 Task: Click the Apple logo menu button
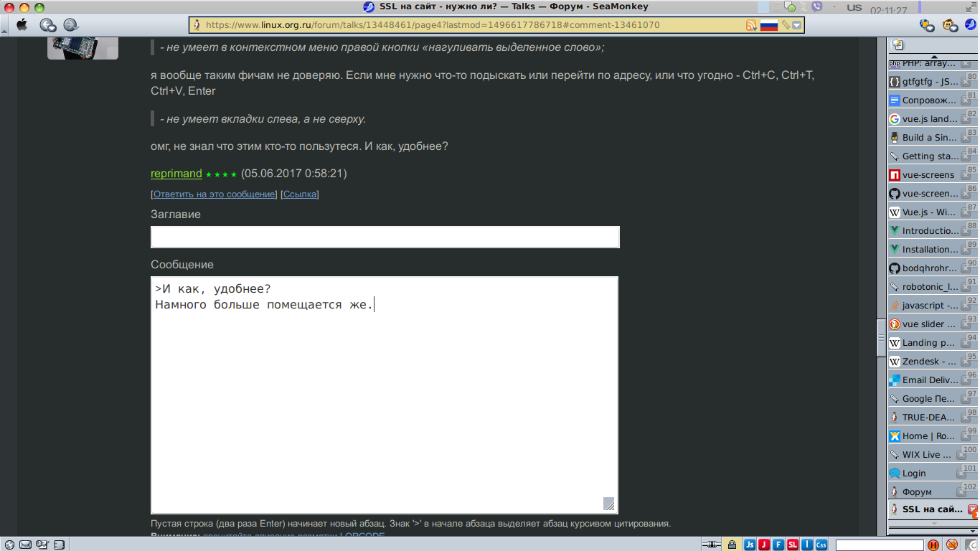[22, 25]
